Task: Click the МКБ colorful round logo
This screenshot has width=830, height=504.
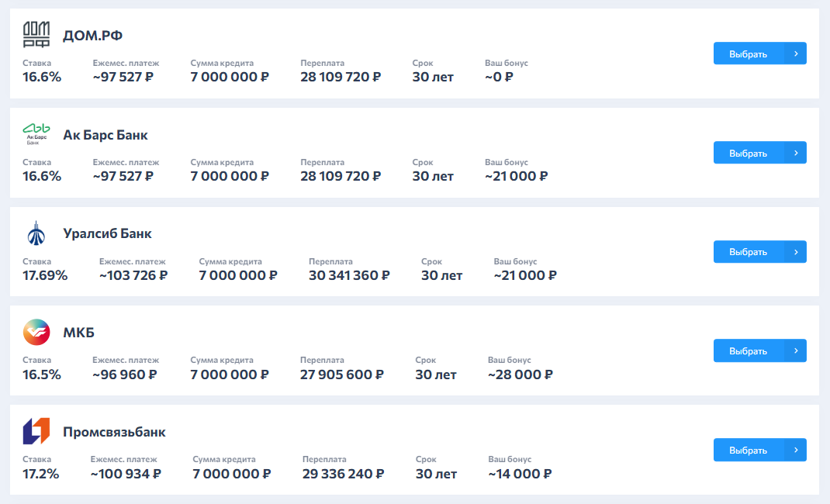Action: 36,333
